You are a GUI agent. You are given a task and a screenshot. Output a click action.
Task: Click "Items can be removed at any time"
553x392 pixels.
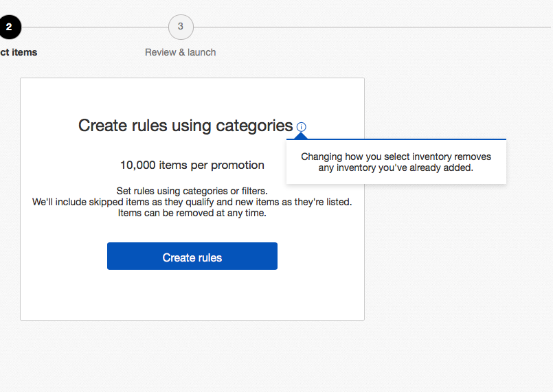click(192, 213)
